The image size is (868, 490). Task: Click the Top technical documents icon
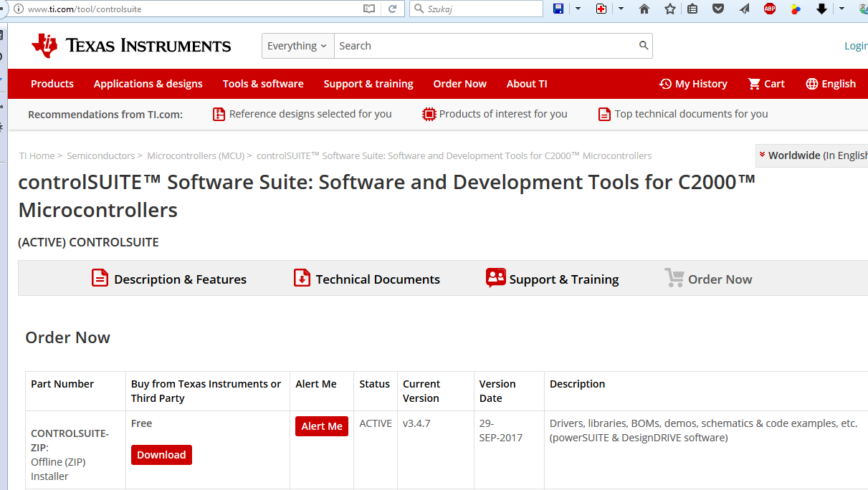pyautogui.click(x=605, y=114)
